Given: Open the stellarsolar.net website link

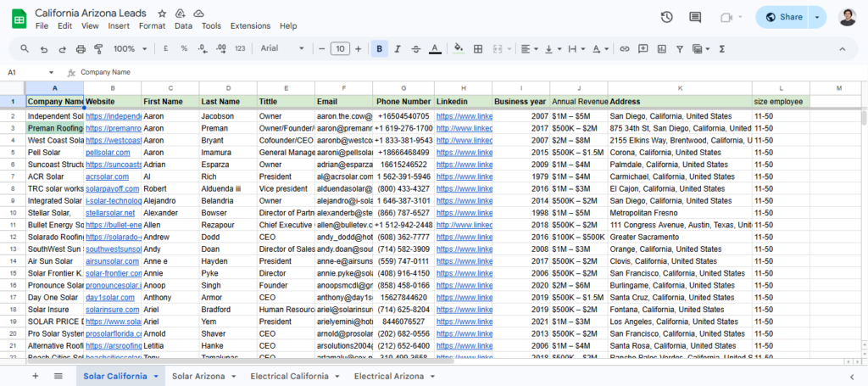Looking at the screenshot, I should click(110, 213).
